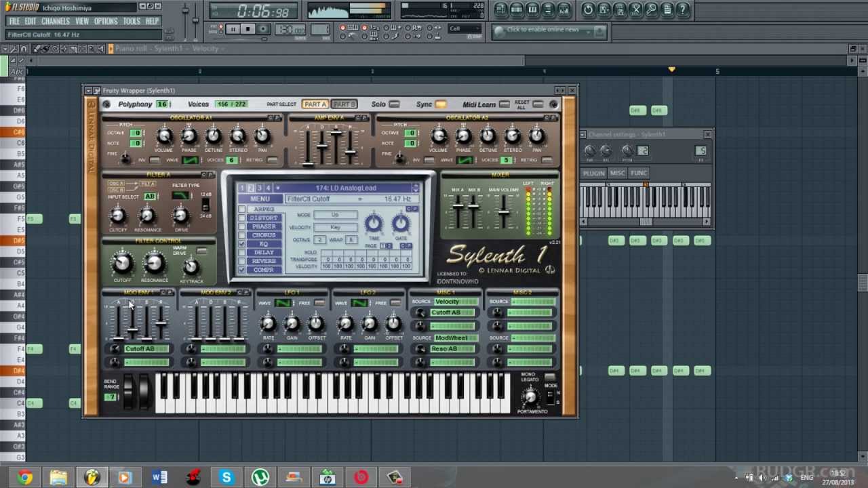Disable the EQ effect checkbox
The height and width of the screenshot is (488, 868).
pyautogui.click(x=242, y=244)
